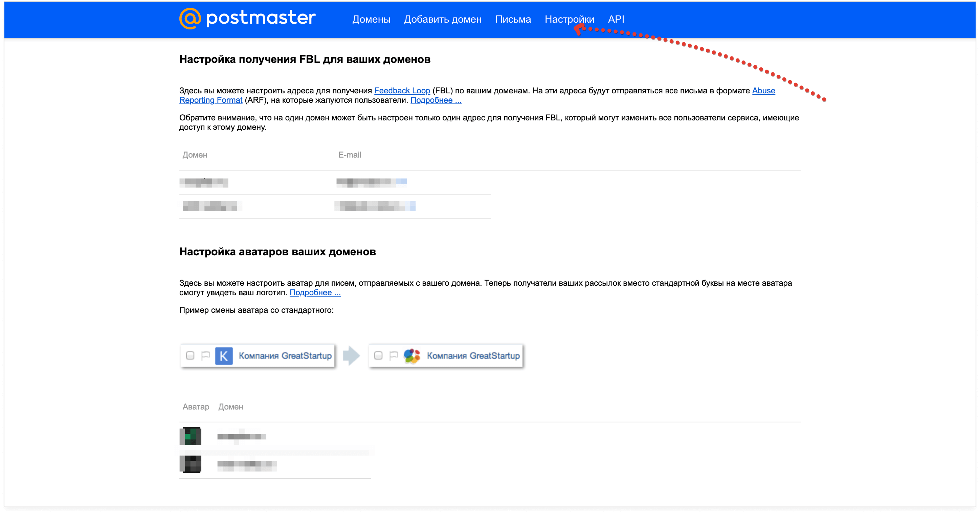Open the Настройки menu item
Viewport: 980px width, 514px height.
(569, 19)
